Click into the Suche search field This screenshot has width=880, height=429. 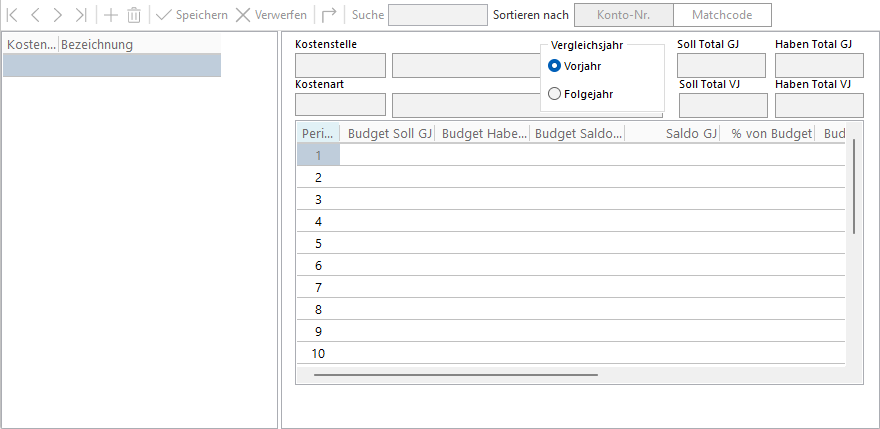pyautogui.click(x=437, y=15)
